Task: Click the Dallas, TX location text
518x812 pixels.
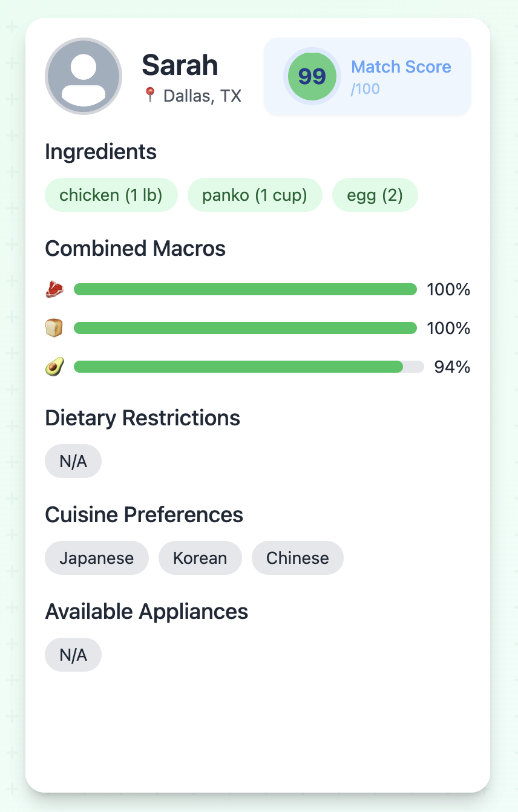Action: pyautogui.click(x=203, y=96)
